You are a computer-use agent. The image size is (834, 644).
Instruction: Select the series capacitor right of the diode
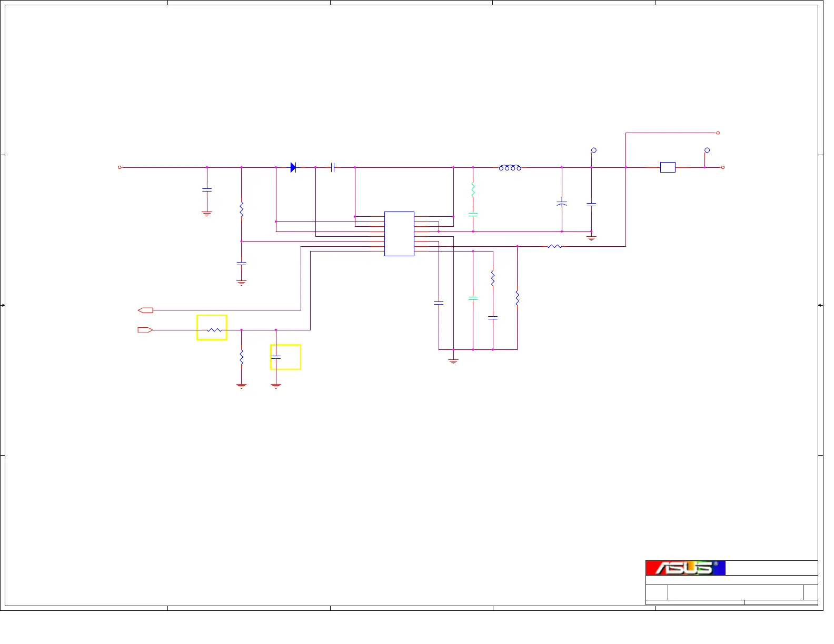tap(333, 167)
